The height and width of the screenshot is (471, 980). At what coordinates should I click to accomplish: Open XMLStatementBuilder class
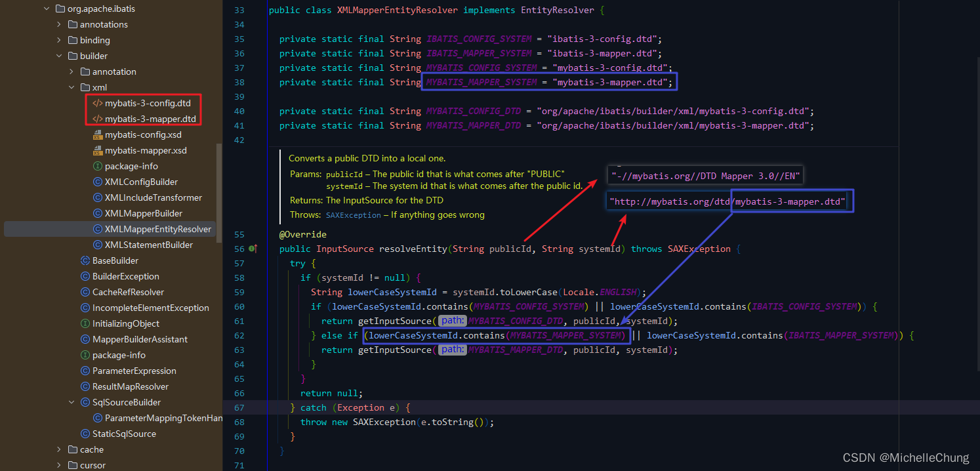tap(148, 245)
